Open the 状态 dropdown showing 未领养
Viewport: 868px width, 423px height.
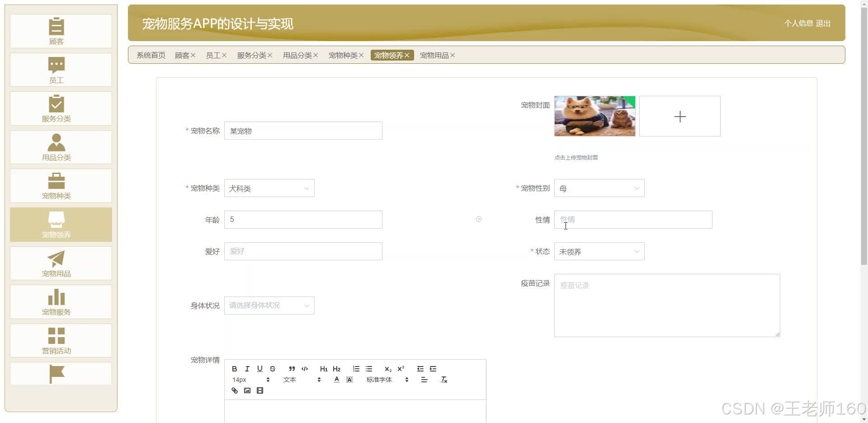[599, 252]
